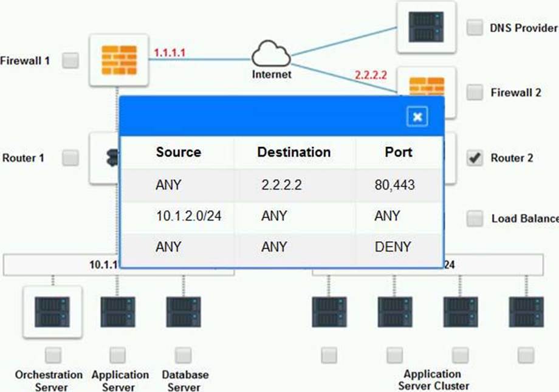This screenshot has width=559, height=392.
Task: Tick the DNS Provider checkbox
Action: 475,27
